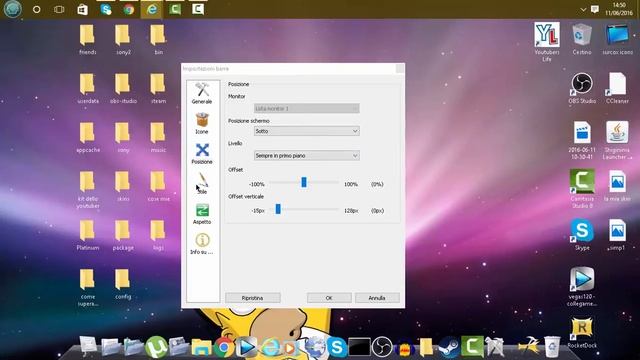640x360 pixels.
Task: Click the Windows Start orb
Action: [x=13, y=9]
